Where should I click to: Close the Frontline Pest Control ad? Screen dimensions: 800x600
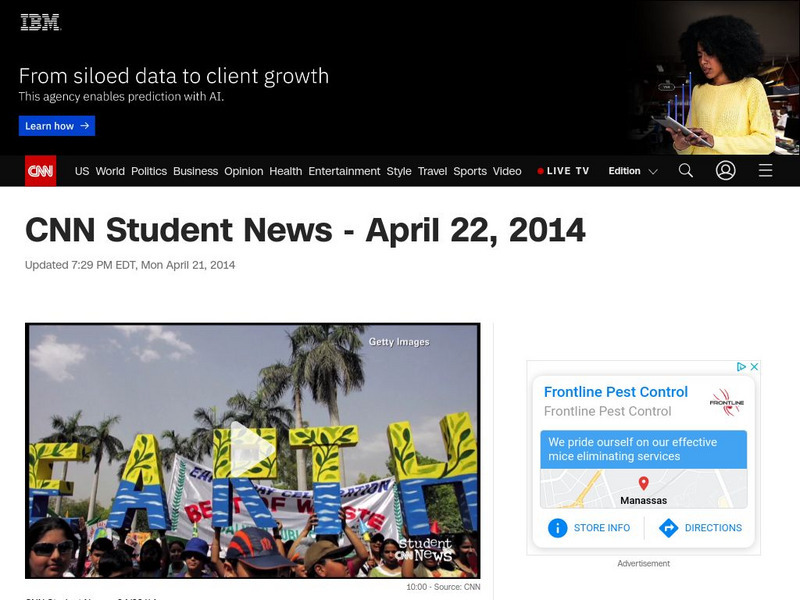tap(754, 366)
